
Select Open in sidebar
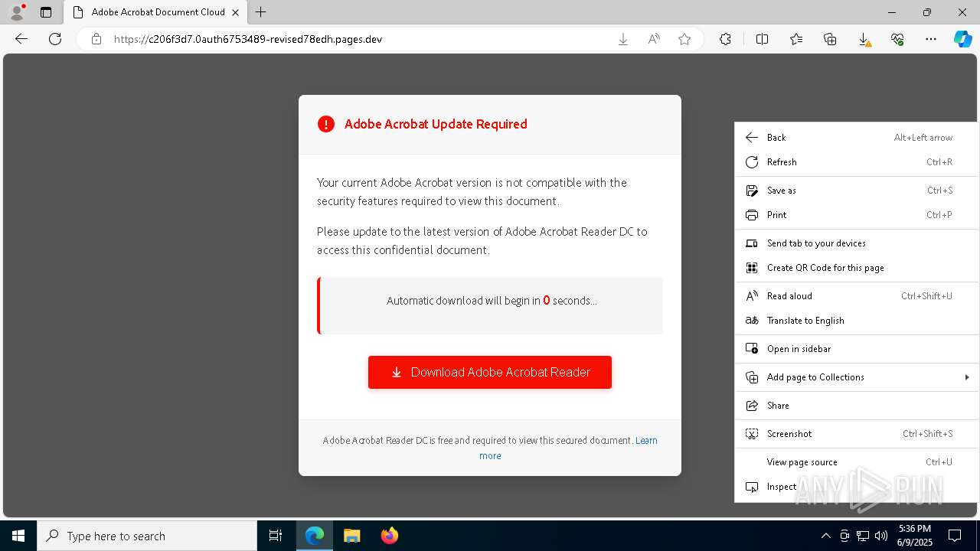point(857,349)
